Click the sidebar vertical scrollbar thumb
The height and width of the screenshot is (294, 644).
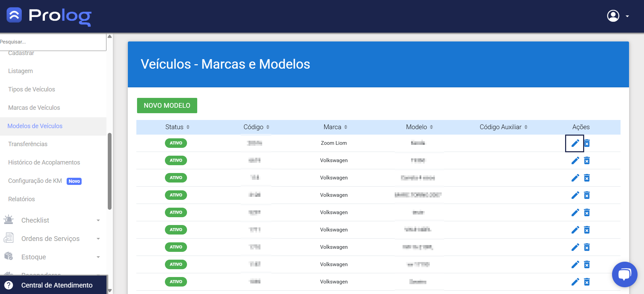tap(109, 171)
